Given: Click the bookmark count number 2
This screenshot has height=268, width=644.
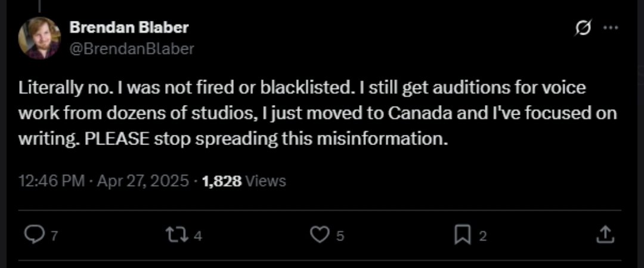Looking at the screenshot, I should coord(483,236).
